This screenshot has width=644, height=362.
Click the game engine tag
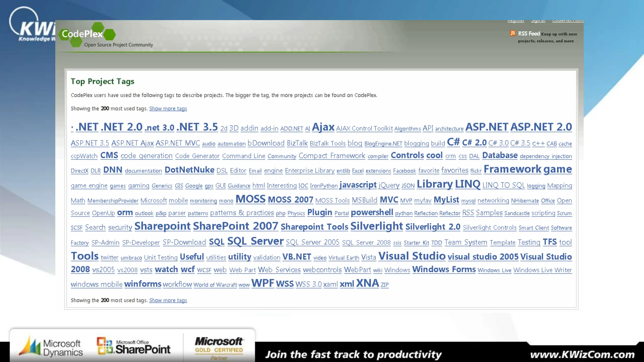coord(89,186)
